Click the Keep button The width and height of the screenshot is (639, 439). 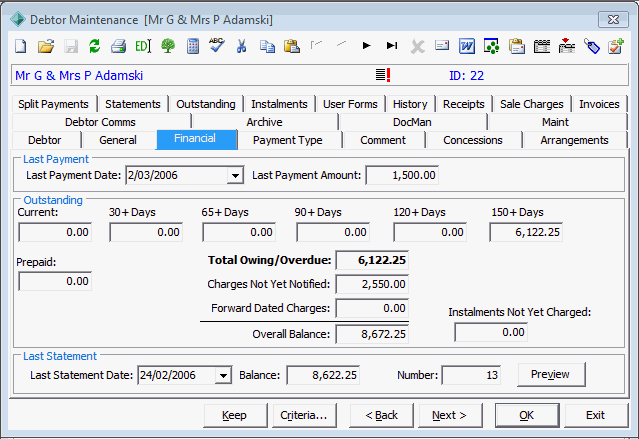coord(234,415)
